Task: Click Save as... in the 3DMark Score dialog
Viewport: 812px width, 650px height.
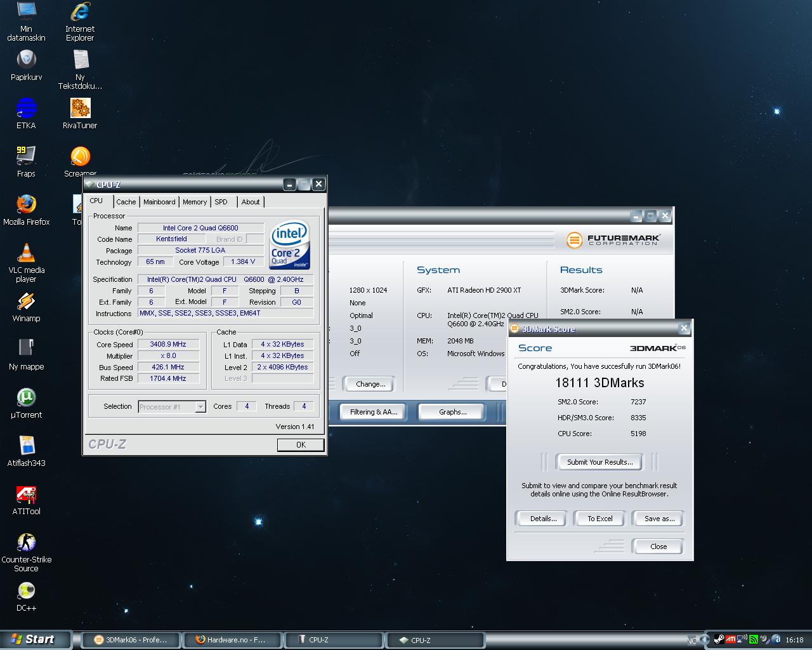Action: [659, 519]
